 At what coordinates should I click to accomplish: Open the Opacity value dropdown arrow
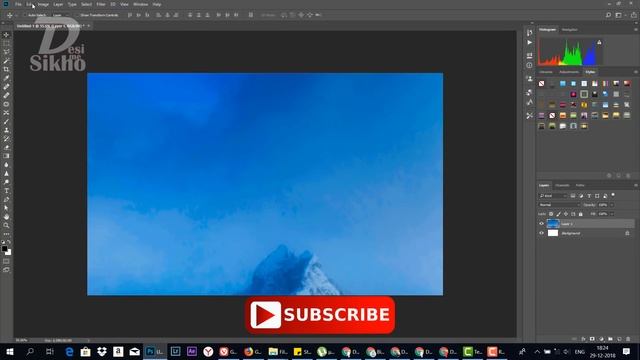[612, 205]
